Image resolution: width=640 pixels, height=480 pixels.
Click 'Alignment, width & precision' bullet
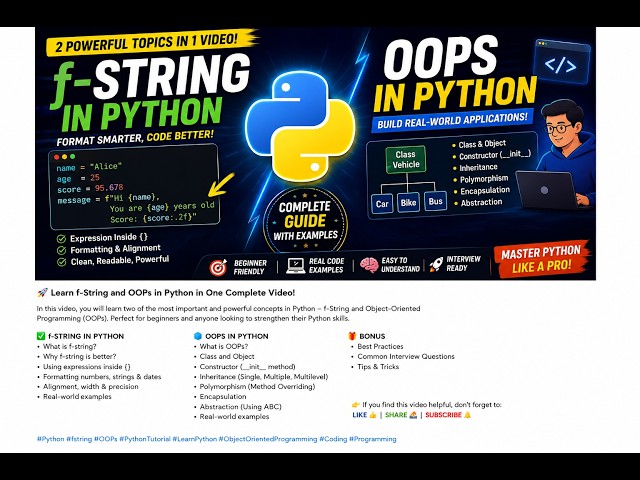coord(91,387)
